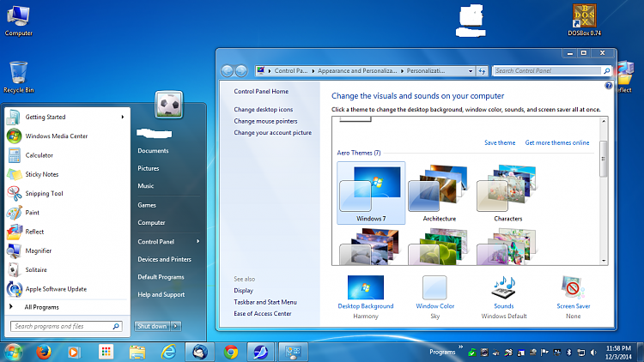Expand the Programs toolbar chevron
This screenshot has height=362, width=644.
click(460, 347)
